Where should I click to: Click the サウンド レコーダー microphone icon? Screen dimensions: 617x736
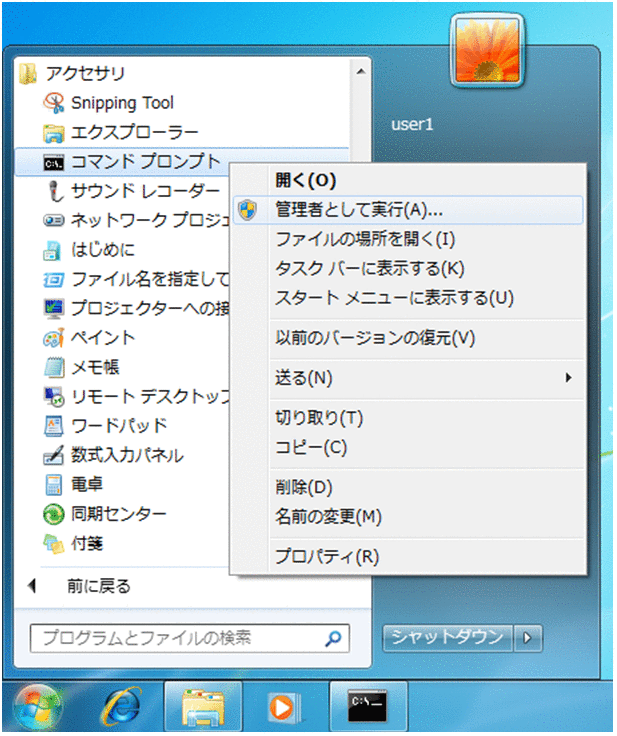pyautogui.click(x=55, y=192)
